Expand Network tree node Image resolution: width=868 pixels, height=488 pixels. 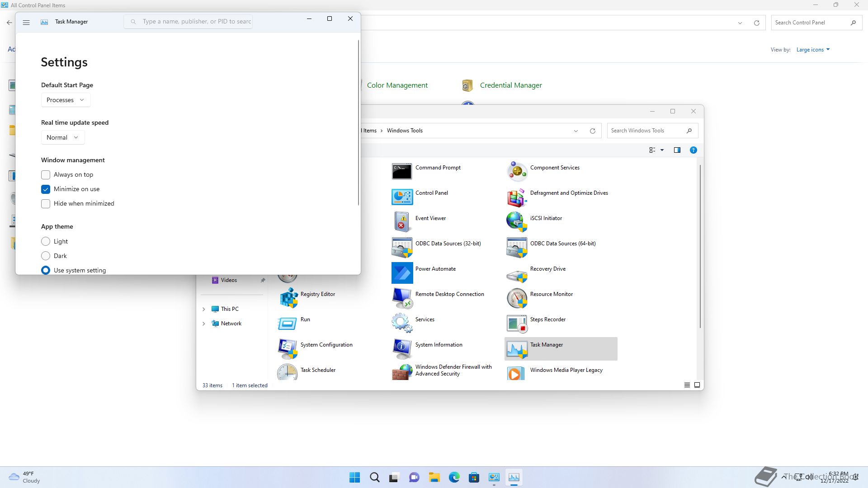pos(203,324)
